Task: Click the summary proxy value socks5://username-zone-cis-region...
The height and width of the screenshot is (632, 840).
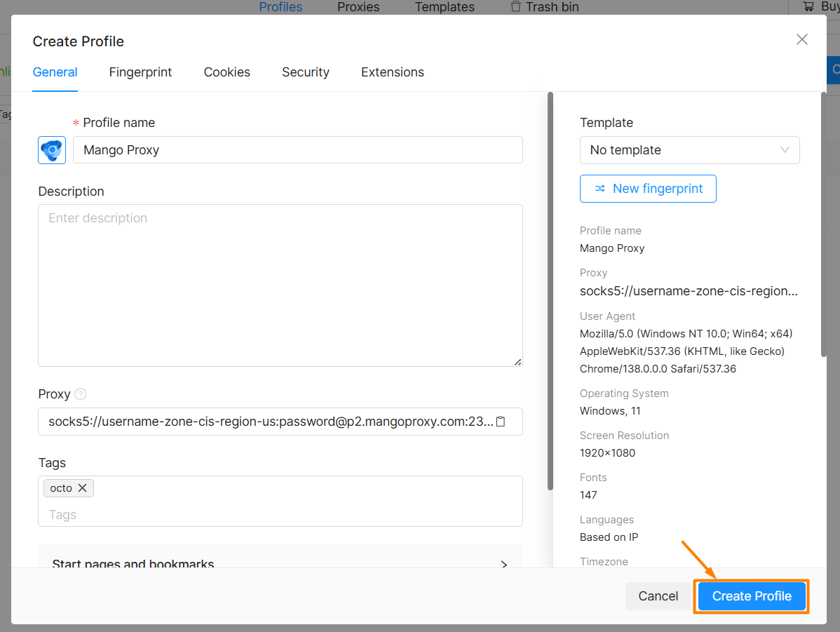Action: point(689,291)
